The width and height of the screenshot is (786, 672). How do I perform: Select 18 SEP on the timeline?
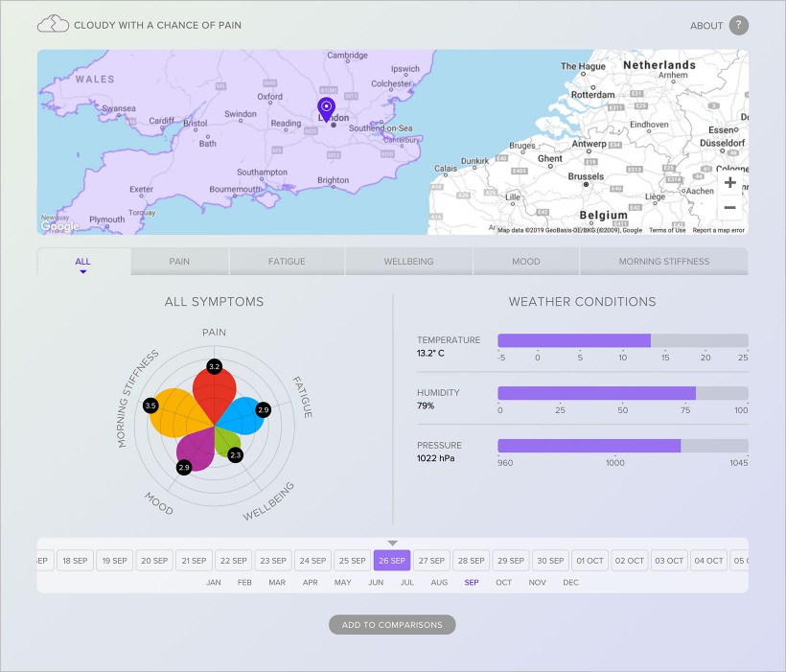(x=75, y=561)
